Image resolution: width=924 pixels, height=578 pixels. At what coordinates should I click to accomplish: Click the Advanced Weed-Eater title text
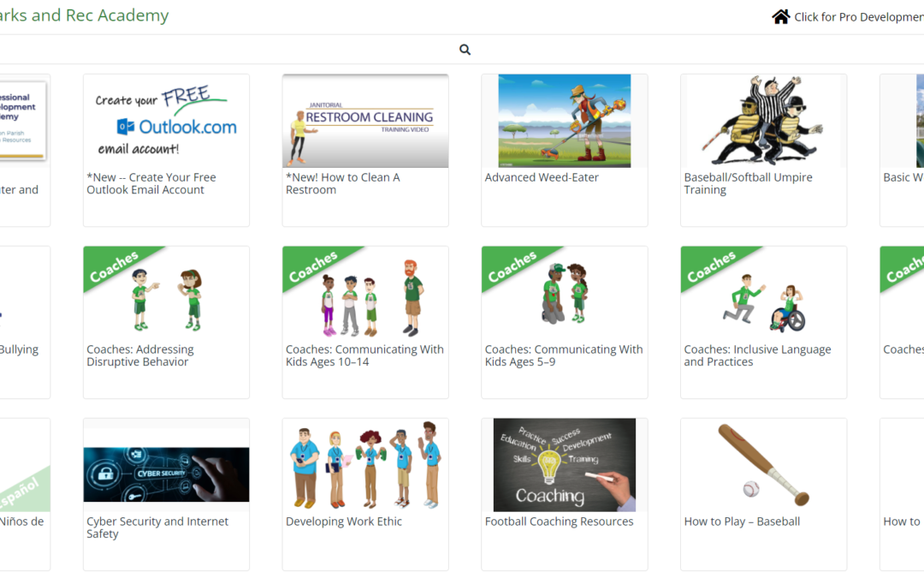[x=542, y=178]
